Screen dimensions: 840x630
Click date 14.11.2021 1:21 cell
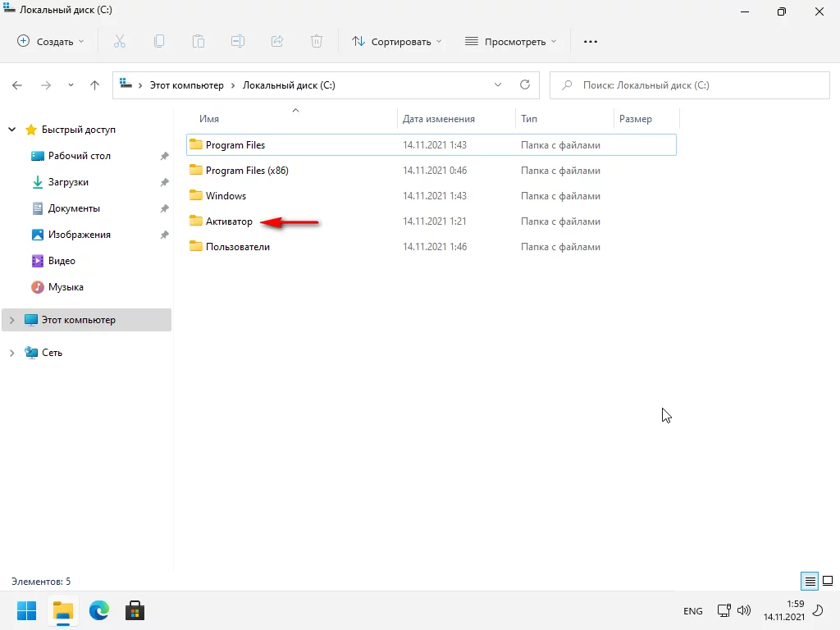(435, 221)
